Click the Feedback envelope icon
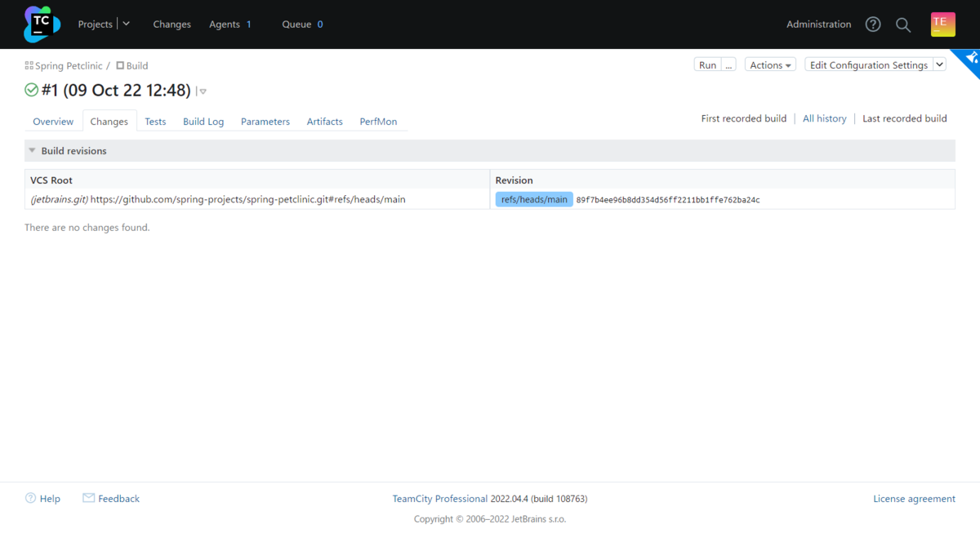This screenshot has width=980, height=551. [89, 498]
